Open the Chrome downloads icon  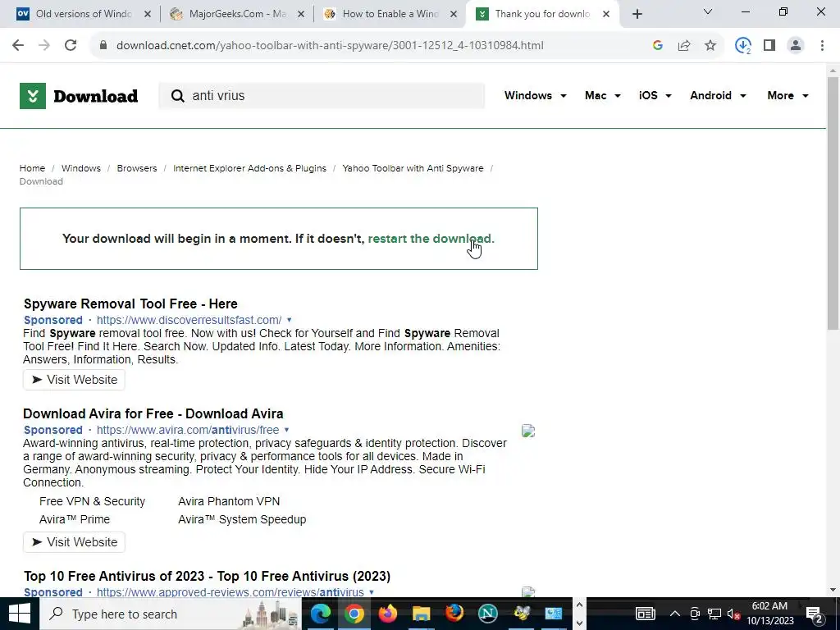(x=743, y=46)
